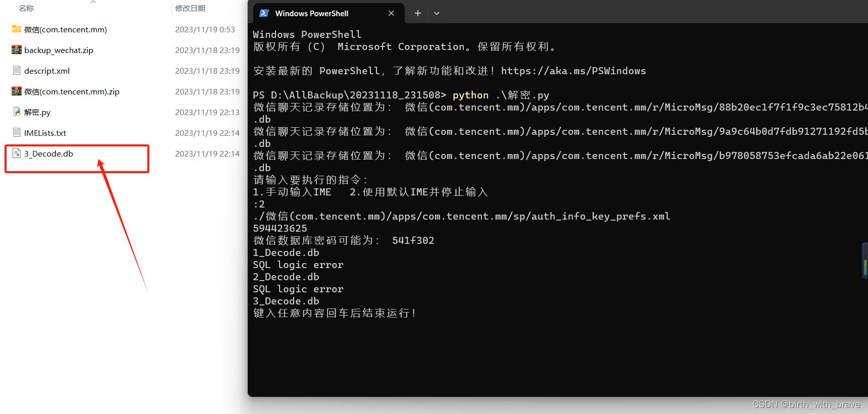Click the modified date of 3_Decode.db
The height and width of the screenshot is (414, 868).
click(x=207, y=153)
